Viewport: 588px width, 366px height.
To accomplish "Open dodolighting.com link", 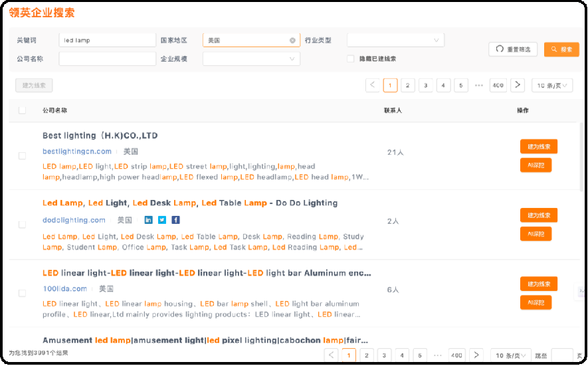I will (x=74, y=220).
